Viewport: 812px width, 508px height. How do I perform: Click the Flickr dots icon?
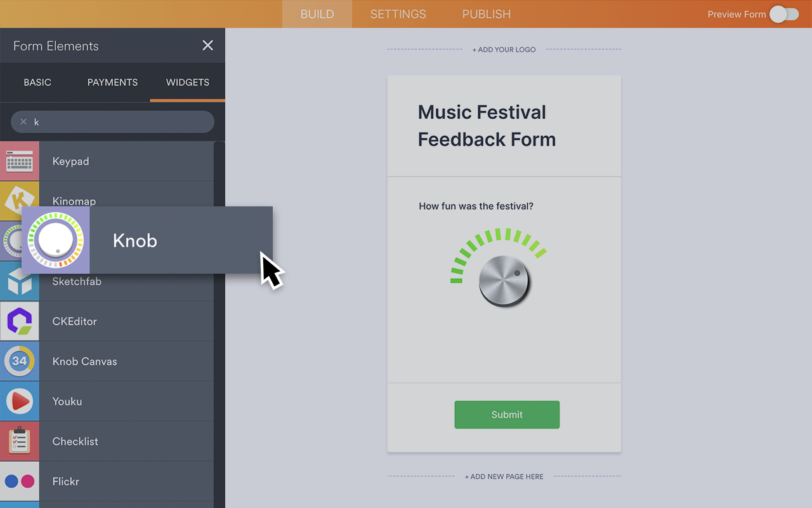(19, 481)
